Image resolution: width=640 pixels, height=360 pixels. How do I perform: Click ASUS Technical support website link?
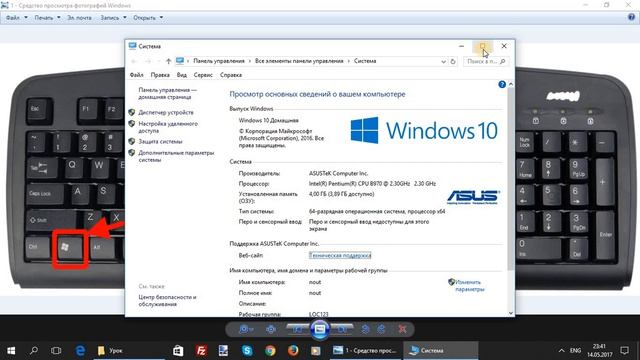coord(340,256)
